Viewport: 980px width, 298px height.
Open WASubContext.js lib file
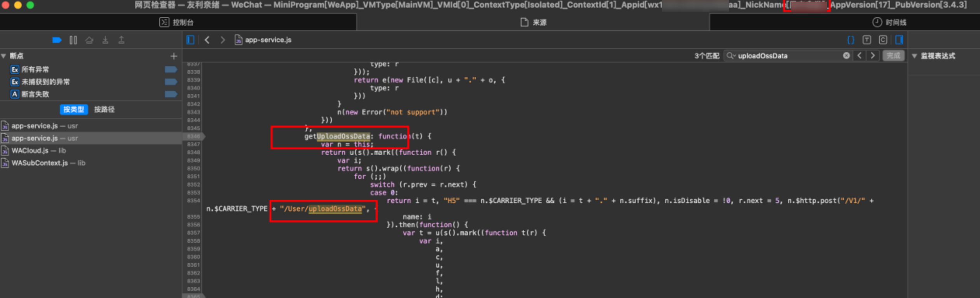coord(91,163)
